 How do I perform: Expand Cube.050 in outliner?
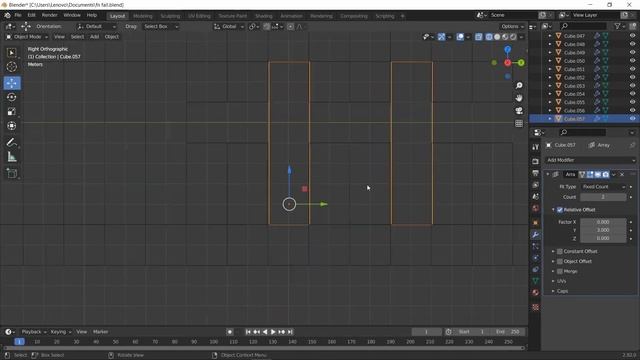[x=550, y=61]
